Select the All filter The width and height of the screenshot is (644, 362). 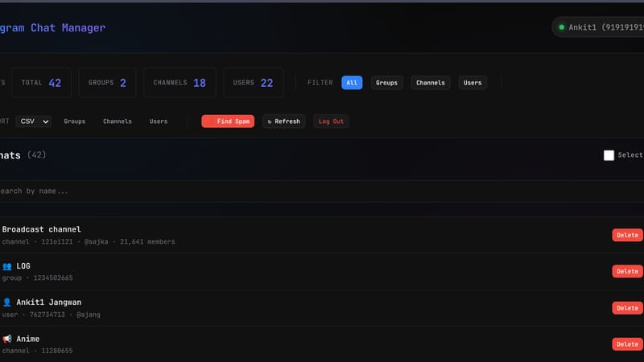pos(352,83)
